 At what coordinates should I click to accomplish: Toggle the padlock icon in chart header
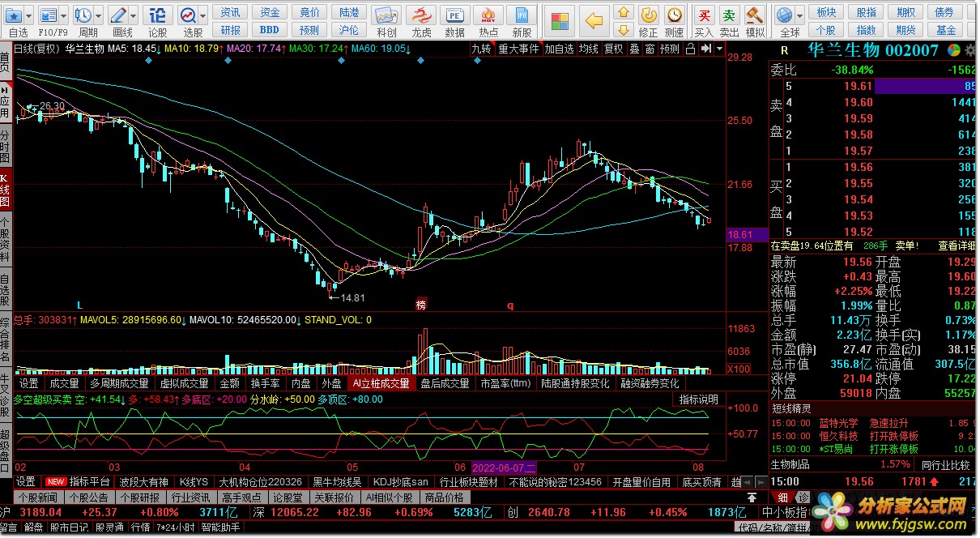[x=690, y=49]
